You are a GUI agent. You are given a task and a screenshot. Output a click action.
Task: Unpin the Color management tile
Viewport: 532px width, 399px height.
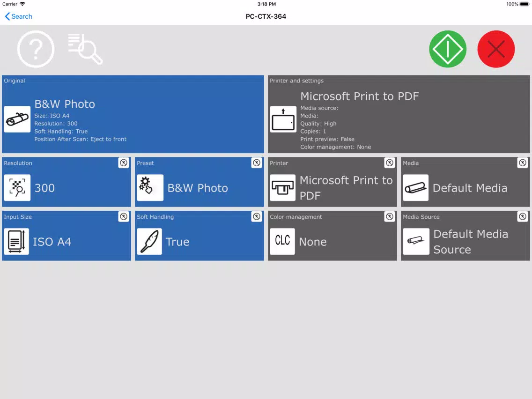point(390,216)
